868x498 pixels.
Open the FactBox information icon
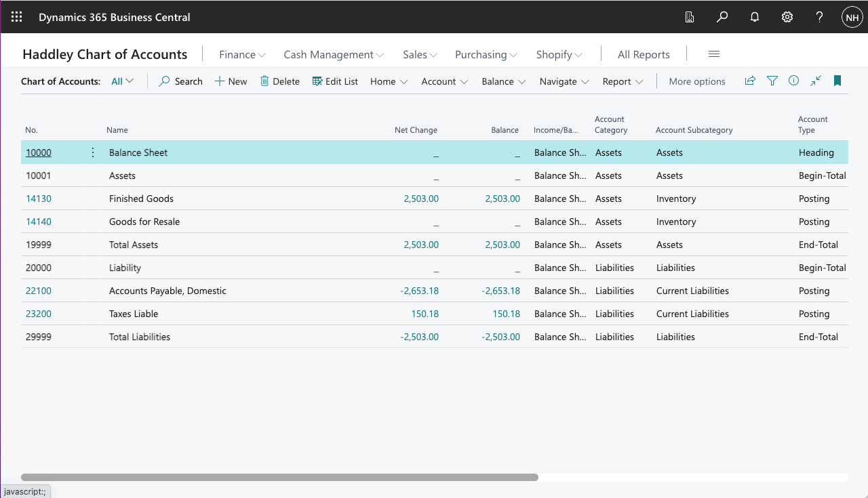pyautogui.click(x=793, y=81)
